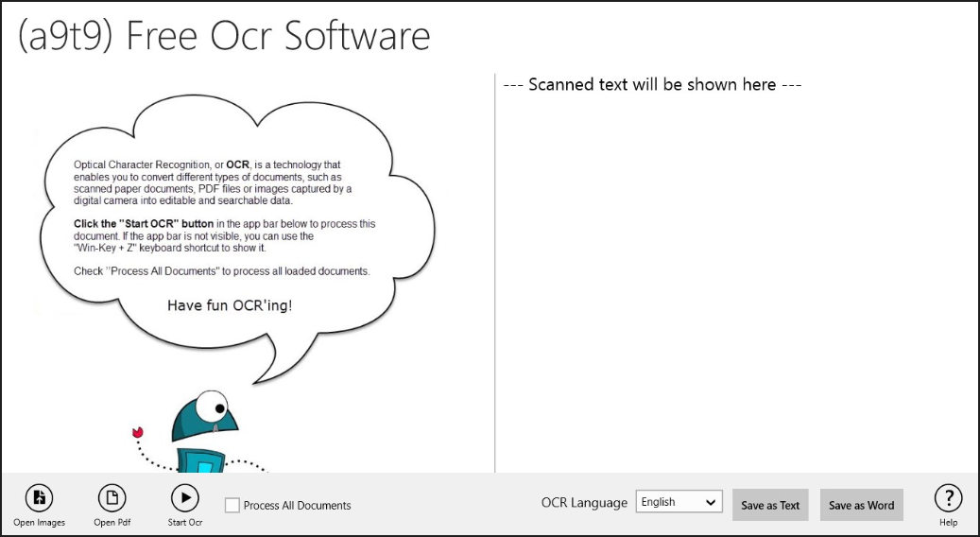Click the "Process All Documents" label text
Screen dimensions: 980x537
point(297,506)
